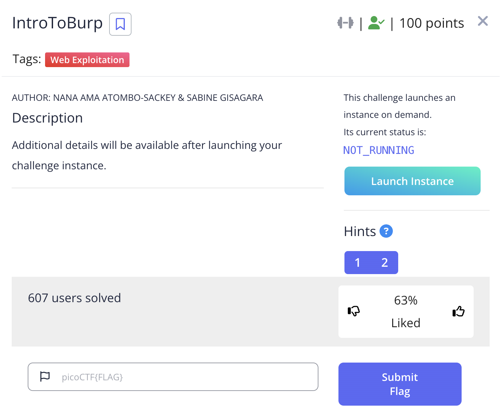Click the green solved-user icon
Image resolution: width=504 pixels, height=420 pixels.
click(x=376, y=23)
